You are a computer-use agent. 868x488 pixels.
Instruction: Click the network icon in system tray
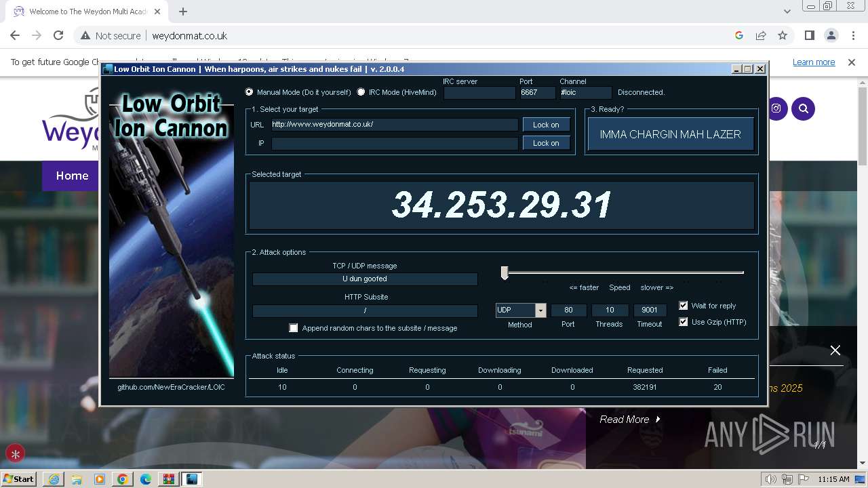tap(787, 479)
